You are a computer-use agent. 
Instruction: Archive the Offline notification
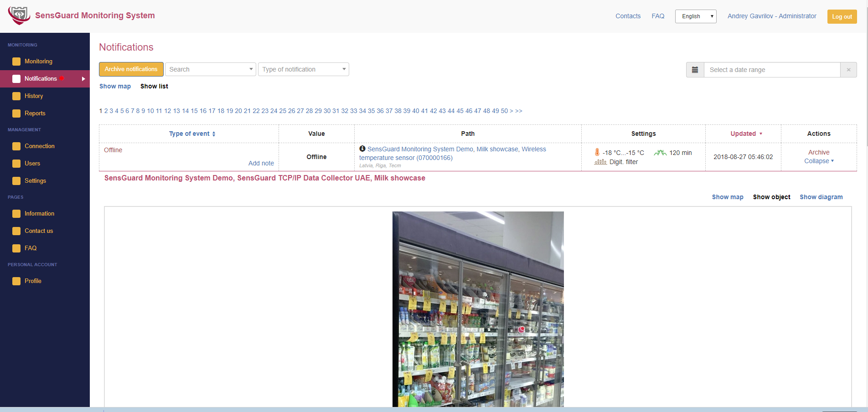pyautogui.click(x=819, y=152)
